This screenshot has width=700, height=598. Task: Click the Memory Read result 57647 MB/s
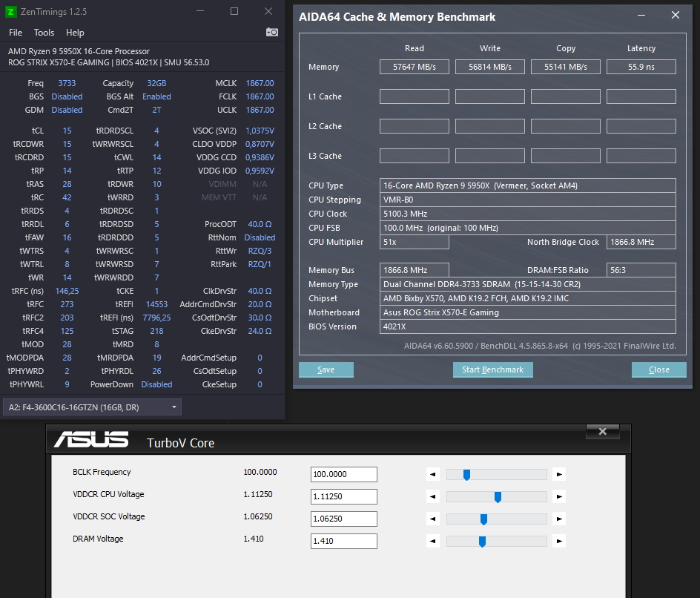click(415, 67)
